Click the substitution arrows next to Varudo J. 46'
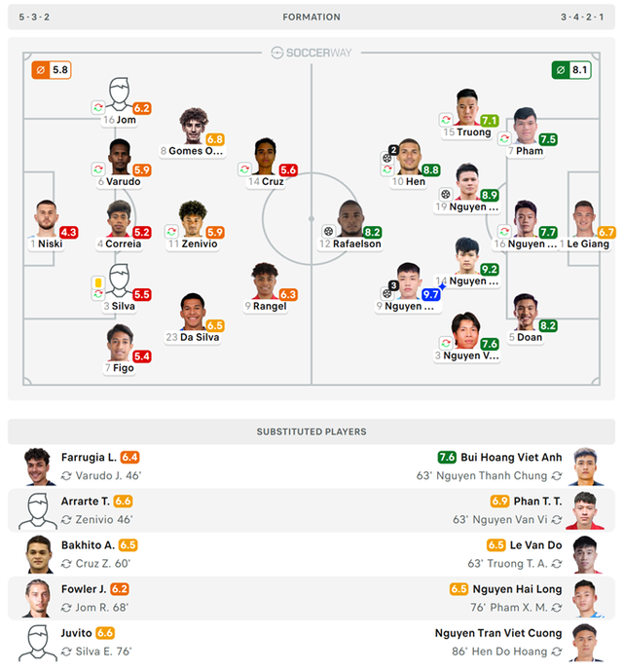 [x=66, y=475]
